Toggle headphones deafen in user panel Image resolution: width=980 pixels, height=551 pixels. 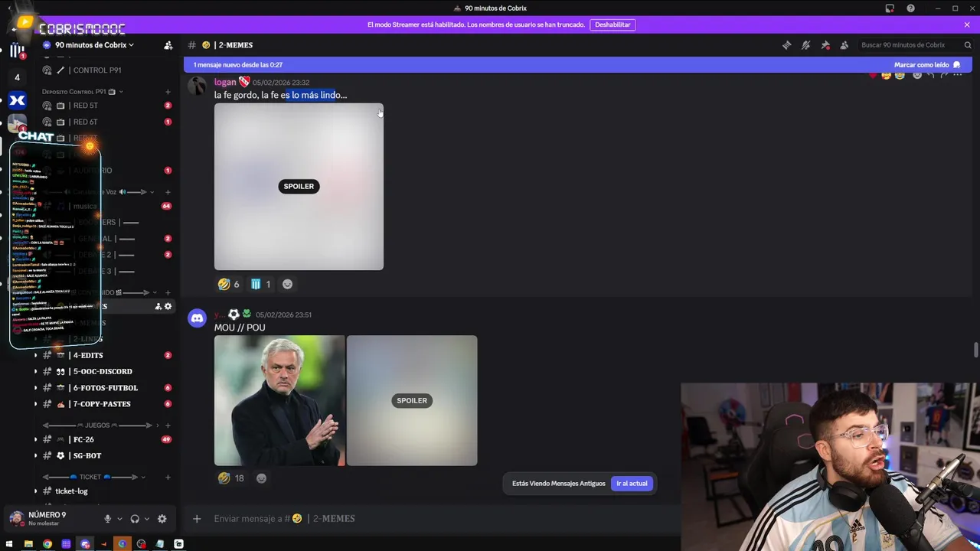point(135,519)
